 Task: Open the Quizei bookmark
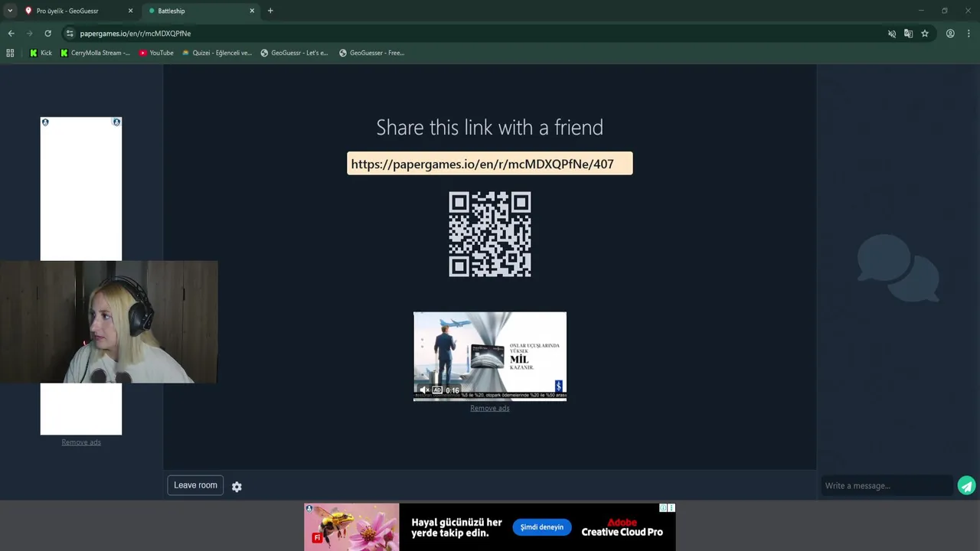click(217, 53)
